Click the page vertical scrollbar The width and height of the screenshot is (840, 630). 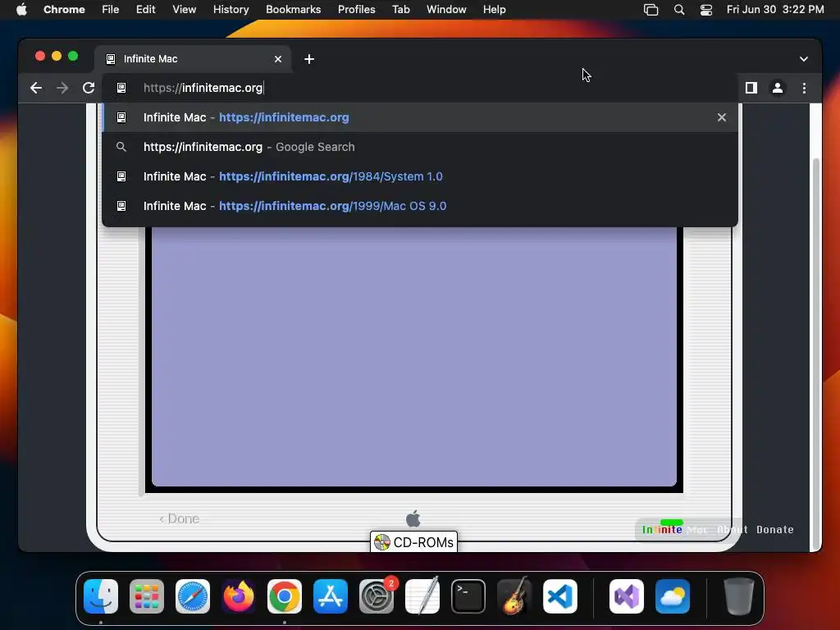point(816,354)
